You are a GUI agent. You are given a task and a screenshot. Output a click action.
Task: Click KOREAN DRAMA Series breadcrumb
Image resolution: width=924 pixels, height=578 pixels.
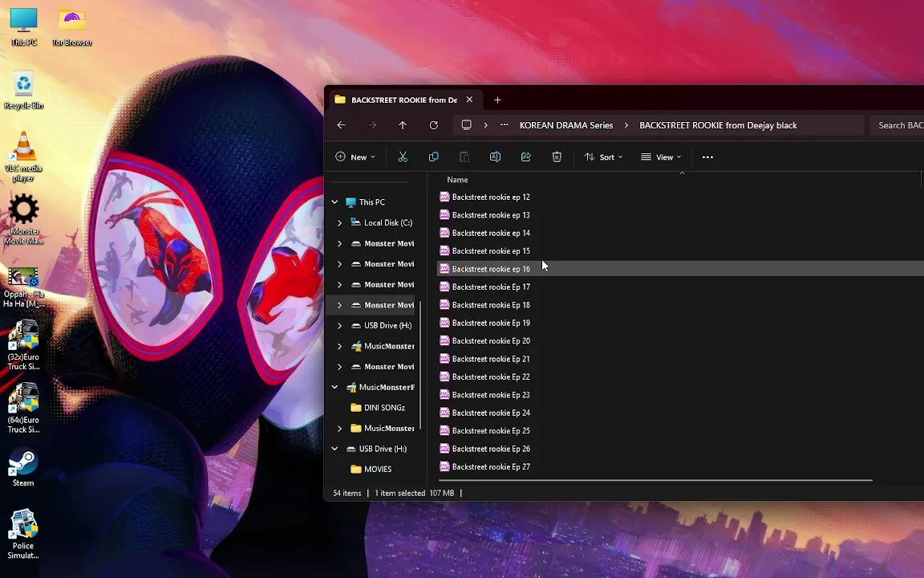[x=566, y=125]
